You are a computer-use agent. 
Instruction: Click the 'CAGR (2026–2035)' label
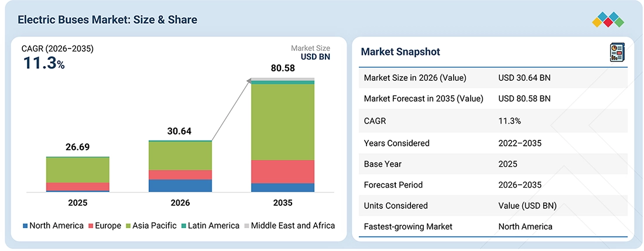coord(57,49)
